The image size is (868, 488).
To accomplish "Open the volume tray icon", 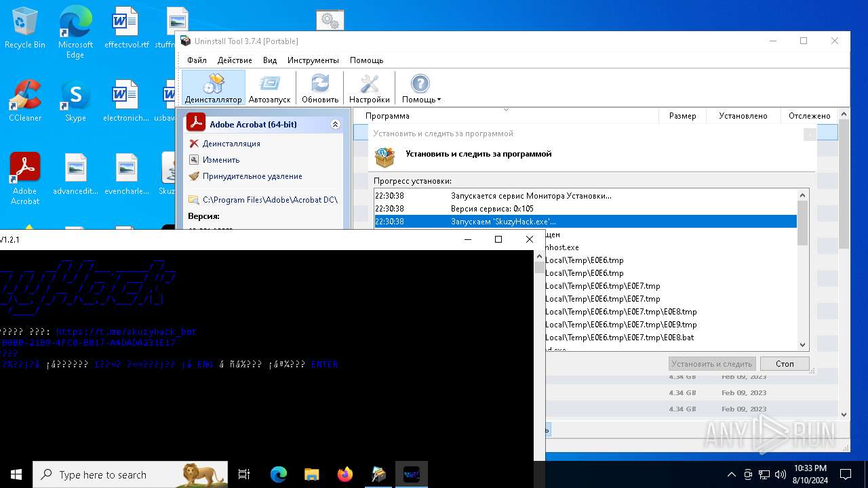I will click(x=780, y=474).
